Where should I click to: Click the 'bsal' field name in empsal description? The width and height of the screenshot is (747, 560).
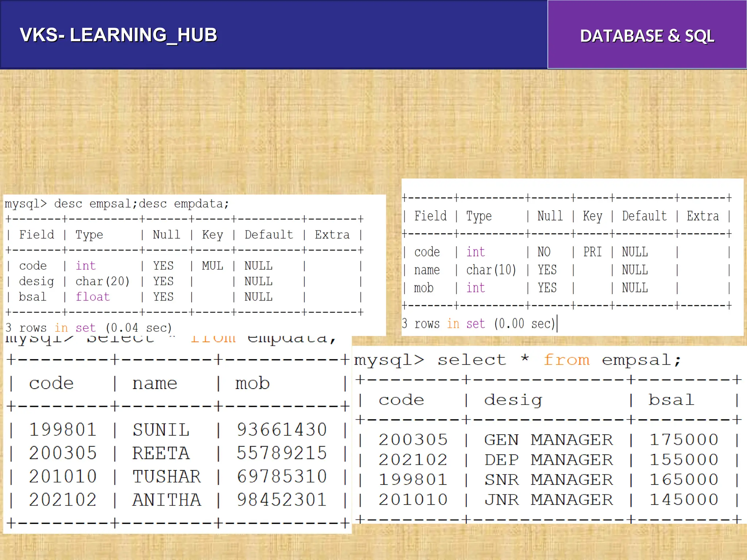tap(33, 297)
